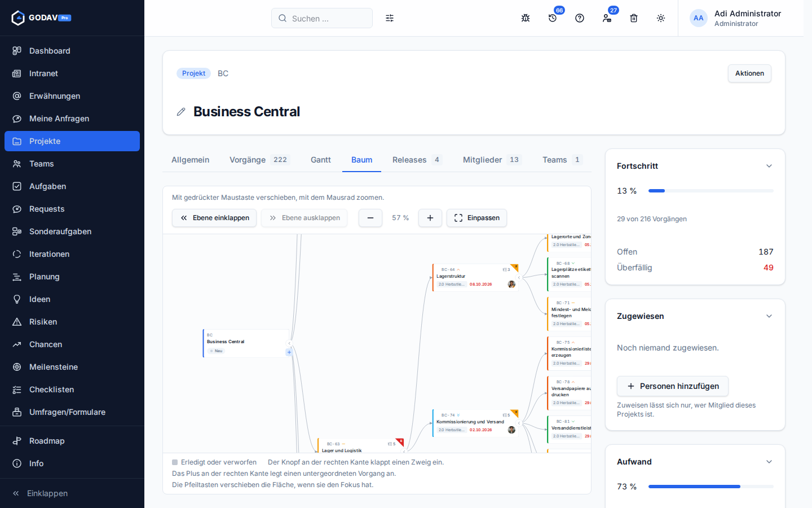This screenshot has width=812, height=508.
Task: Open the Releases tab
Action: pyautogui.click(x=417, y=160)
